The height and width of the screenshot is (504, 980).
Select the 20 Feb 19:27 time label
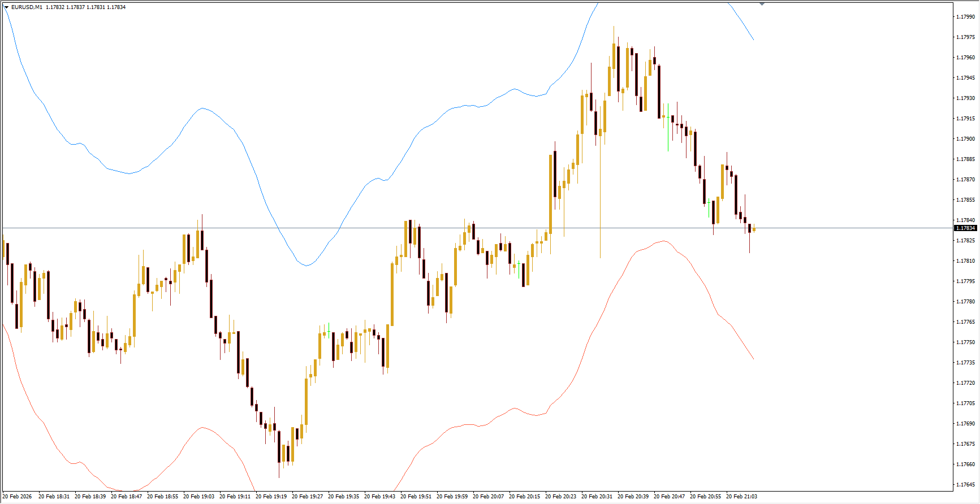(307, 497)
